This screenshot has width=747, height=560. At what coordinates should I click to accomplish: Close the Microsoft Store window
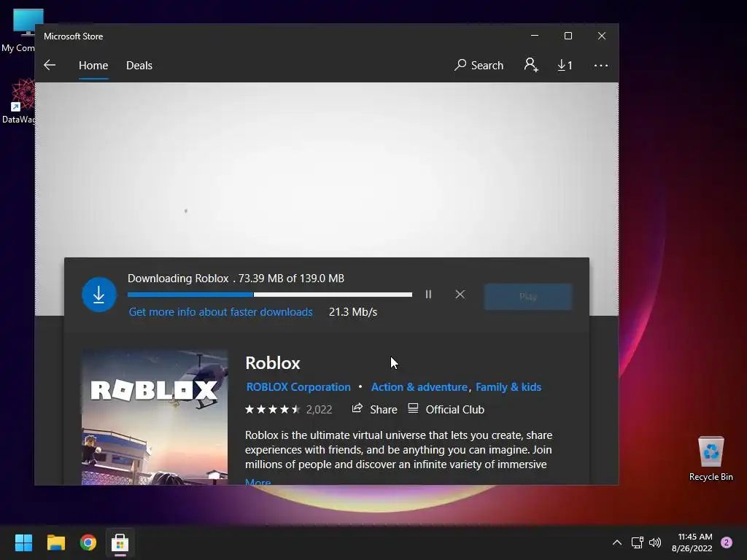click(x=602, y=36)
